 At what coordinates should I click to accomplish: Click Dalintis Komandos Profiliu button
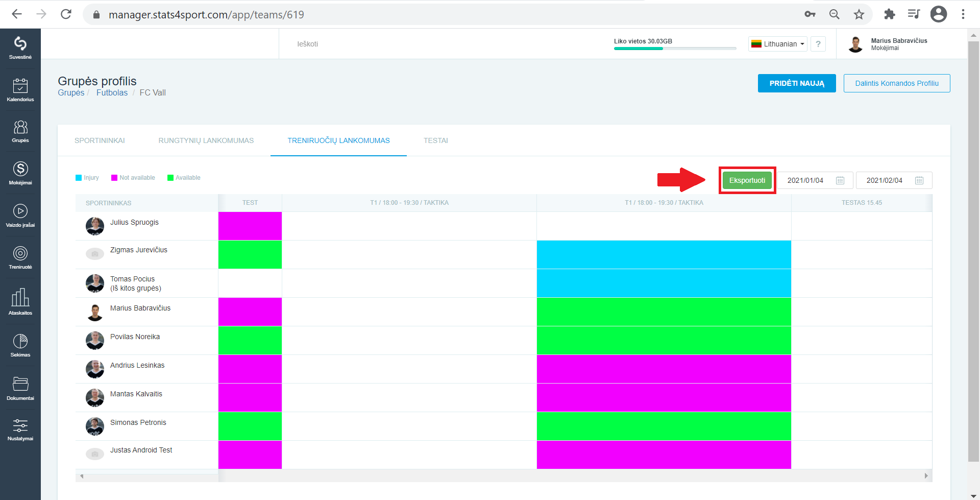tap(897, 83)
